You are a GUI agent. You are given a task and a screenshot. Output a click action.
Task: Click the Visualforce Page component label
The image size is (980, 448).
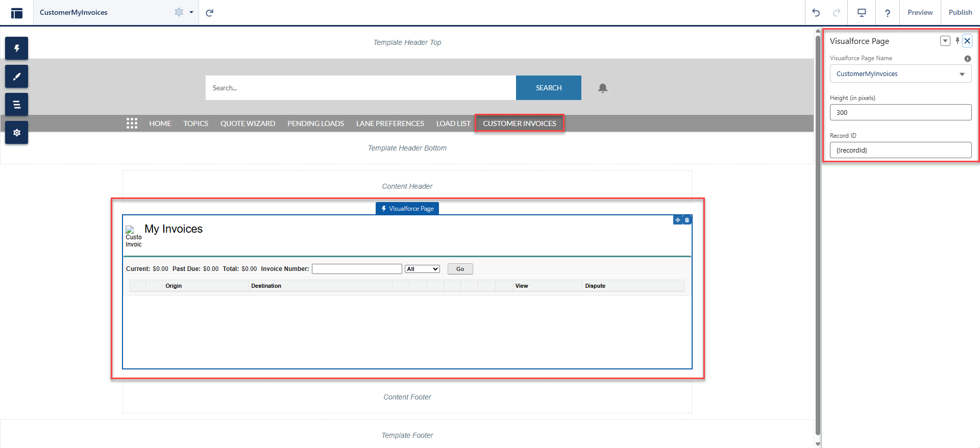pyautogui.click(x=407, y=209)
